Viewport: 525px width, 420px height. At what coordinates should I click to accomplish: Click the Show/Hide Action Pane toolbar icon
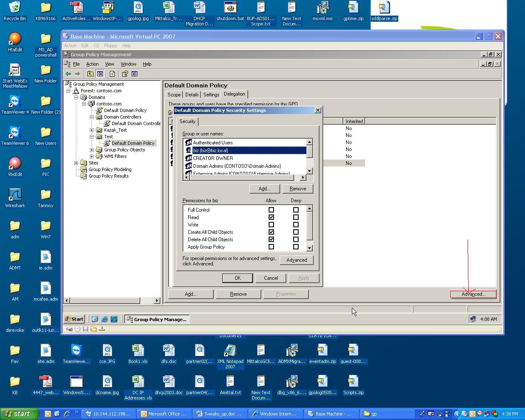[135, 74]
